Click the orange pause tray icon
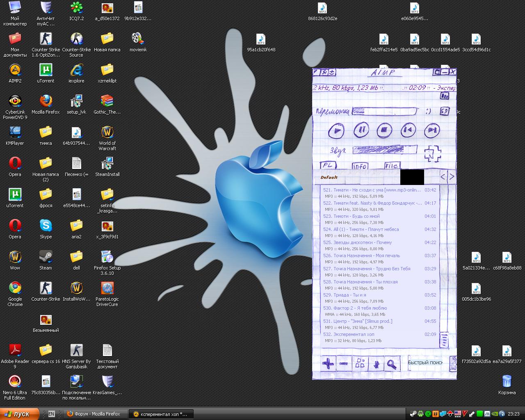 pyautogui.click(x=436, y=414)
